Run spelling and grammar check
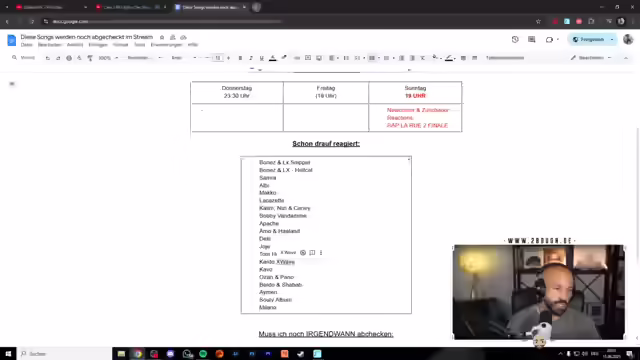Screen dimensions: 640x360 (79, 58)
